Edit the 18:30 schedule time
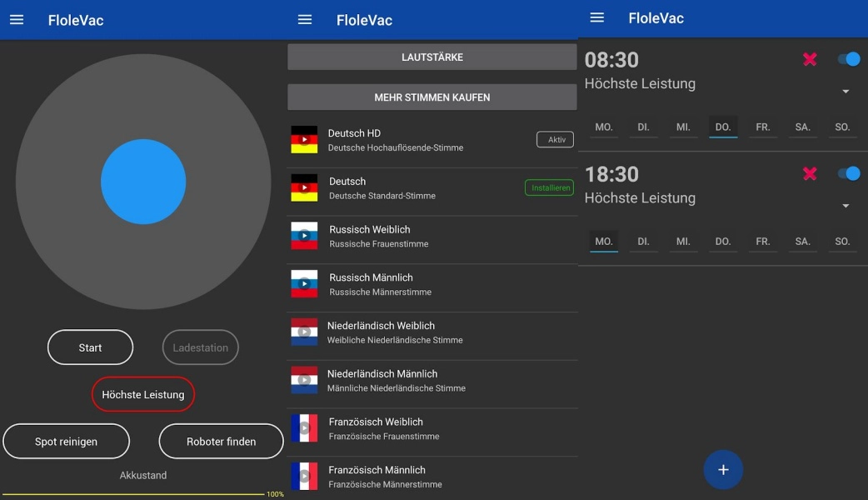This screenshot has height=500, width=868. (x=611, y=174)
